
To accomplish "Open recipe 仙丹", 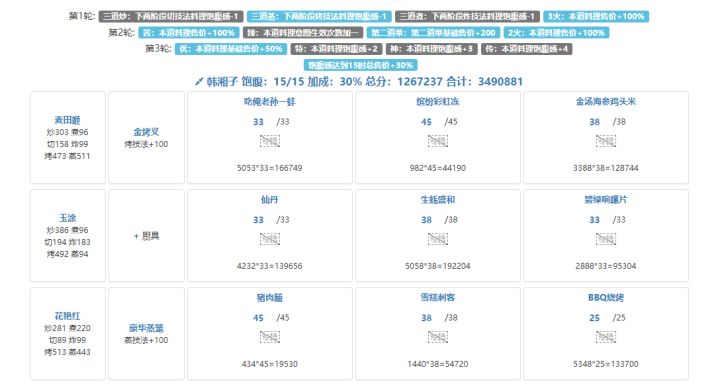I will [x=270, y=200].
